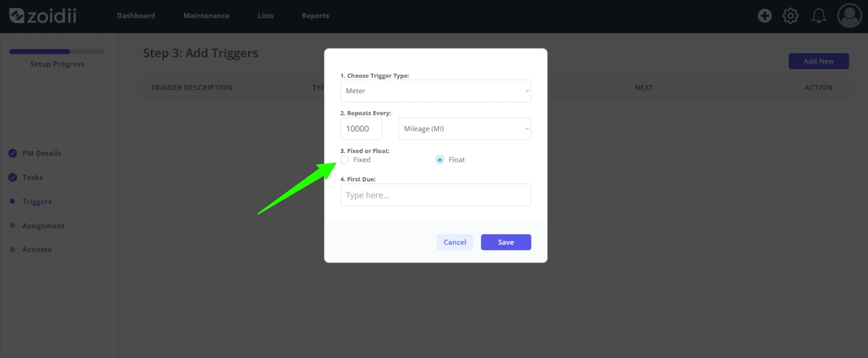Go to PM Details step

point(42,153)
